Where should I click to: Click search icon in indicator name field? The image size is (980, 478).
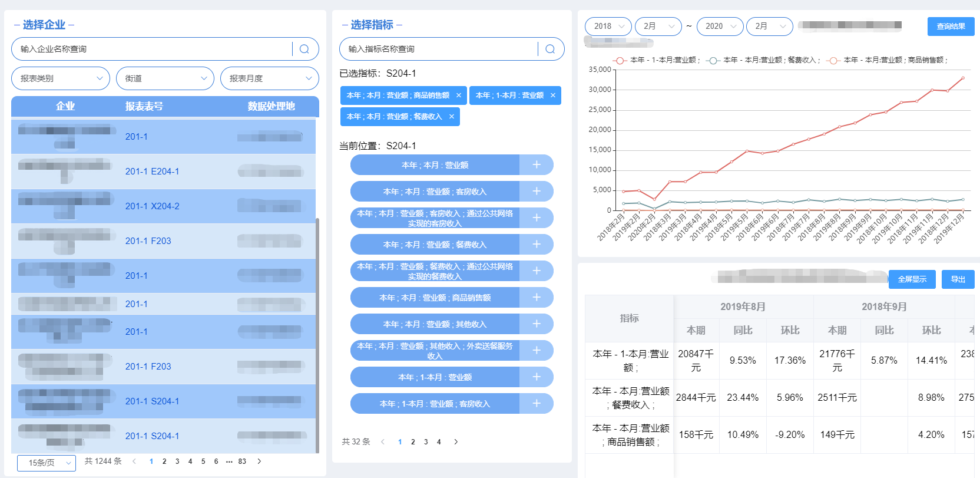549,49
